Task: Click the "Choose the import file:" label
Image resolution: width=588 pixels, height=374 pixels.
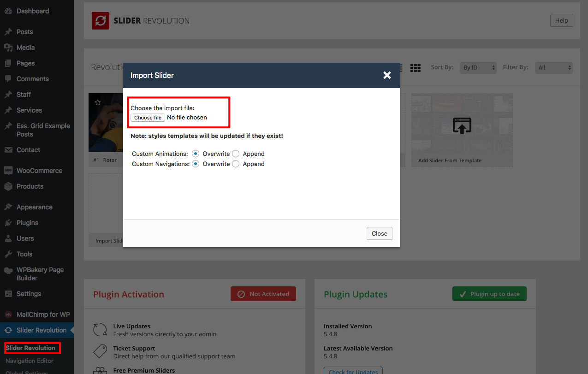Action: (162, 108)
